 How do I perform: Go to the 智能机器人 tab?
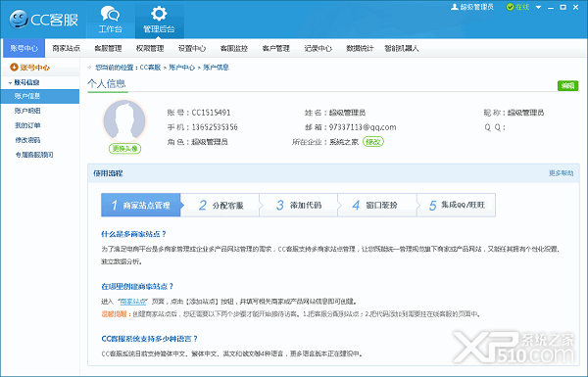(x=401, y=48)
